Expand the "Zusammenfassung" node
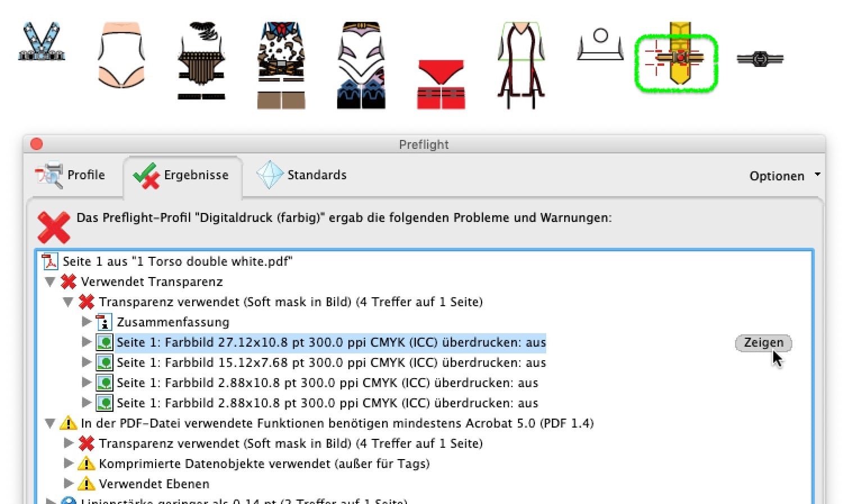 tap(87, 322)
